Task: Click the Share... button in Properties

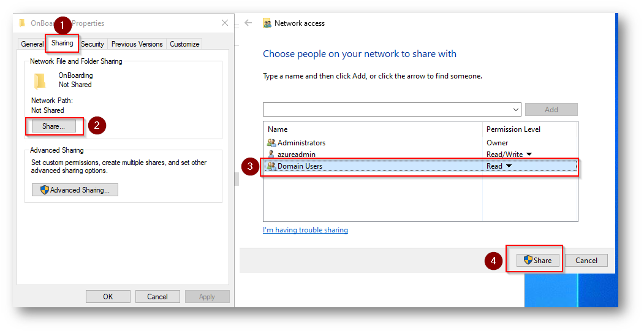Action: (54, 126)
